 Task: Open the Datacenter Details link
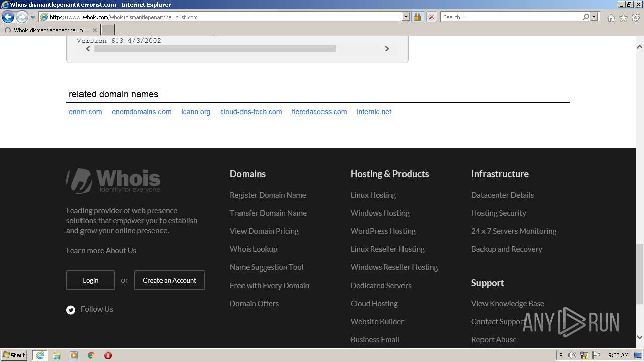click(503, 195)
